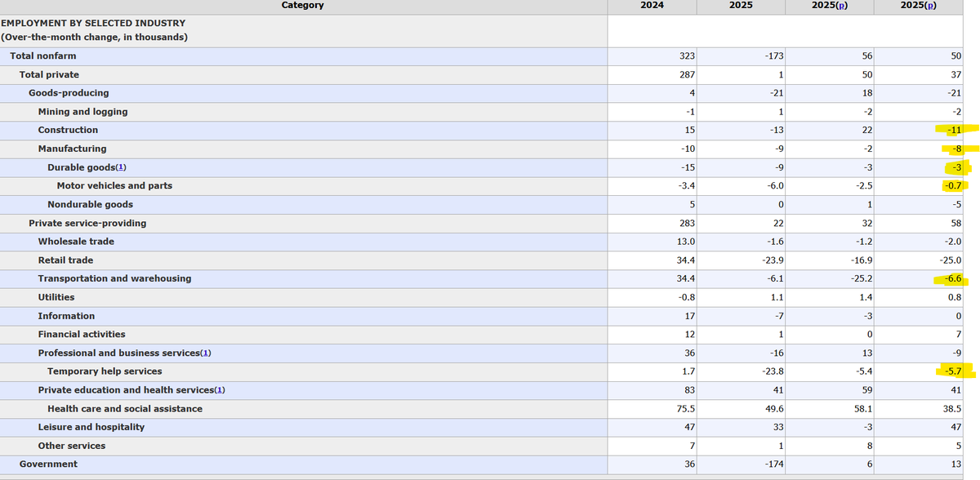Click the Private service-providing row label

coord(87,223)
